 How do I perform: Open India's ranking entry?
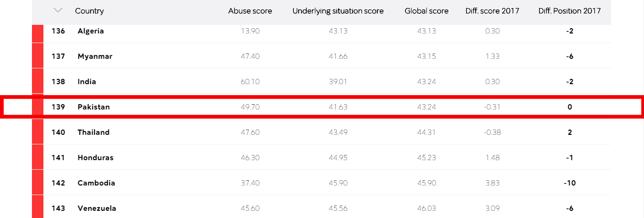pos(87,82)
